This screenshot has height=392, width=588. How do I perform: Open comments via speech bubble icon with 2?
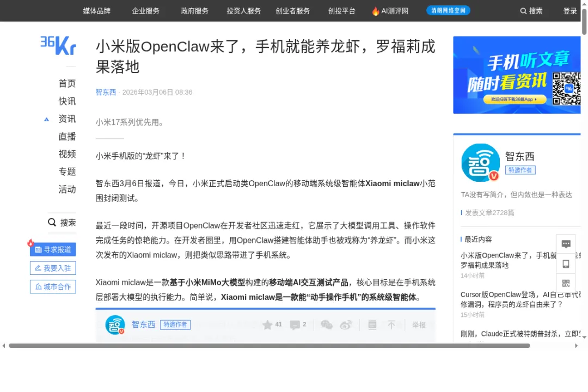tap(295, 325)
